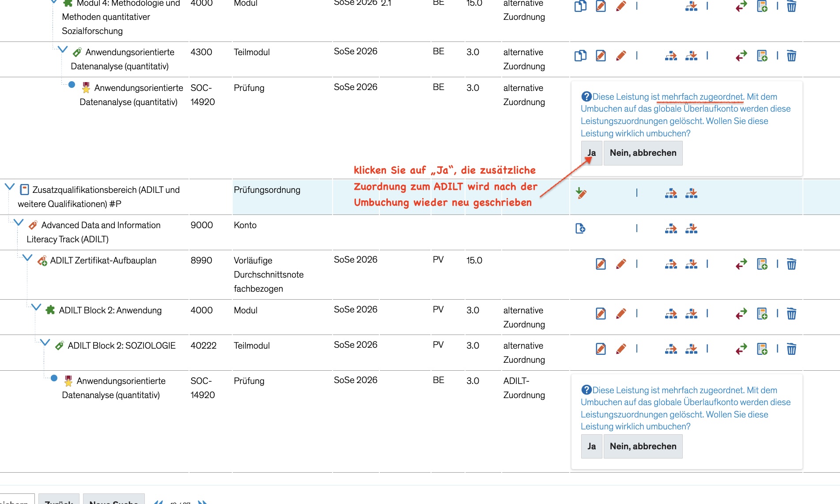Click the ADILT Zertifikat-Aufbauplan entry
Screen dimensions: 840x504
pyautogui.click(x=103, y=260)
